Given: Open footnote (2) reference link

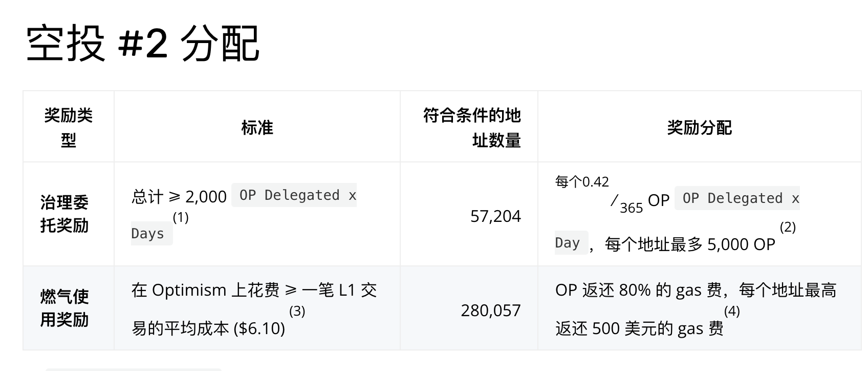Looking at the screenshot, I should [788, 227].
